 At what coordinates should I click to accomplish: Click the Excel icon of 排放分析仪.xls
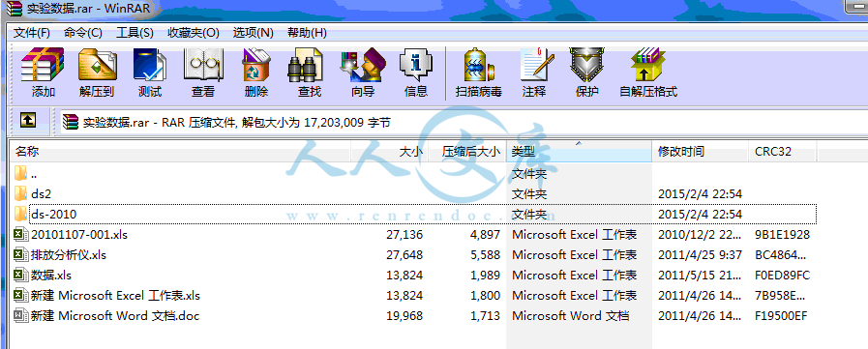pos(20,255)
